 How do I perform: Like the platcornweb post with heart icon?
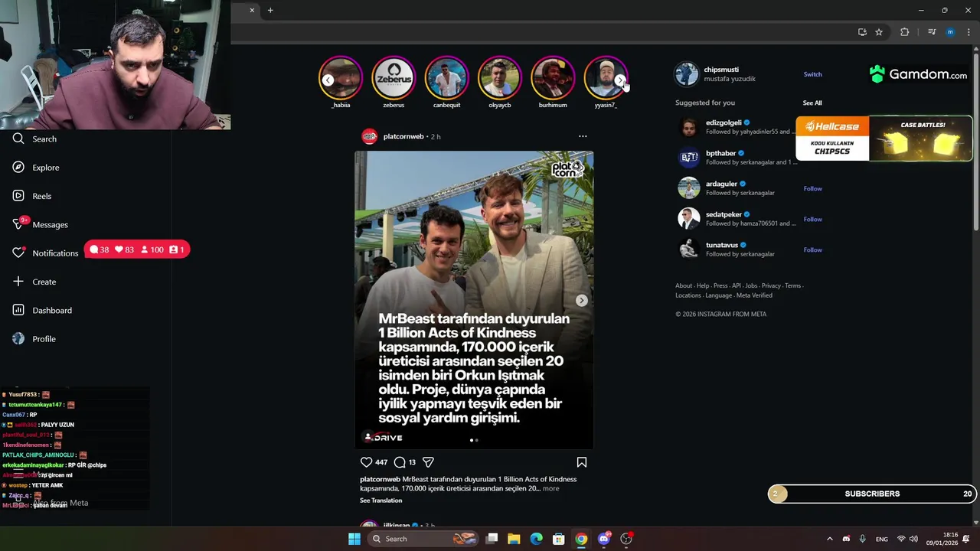point(366,462)
